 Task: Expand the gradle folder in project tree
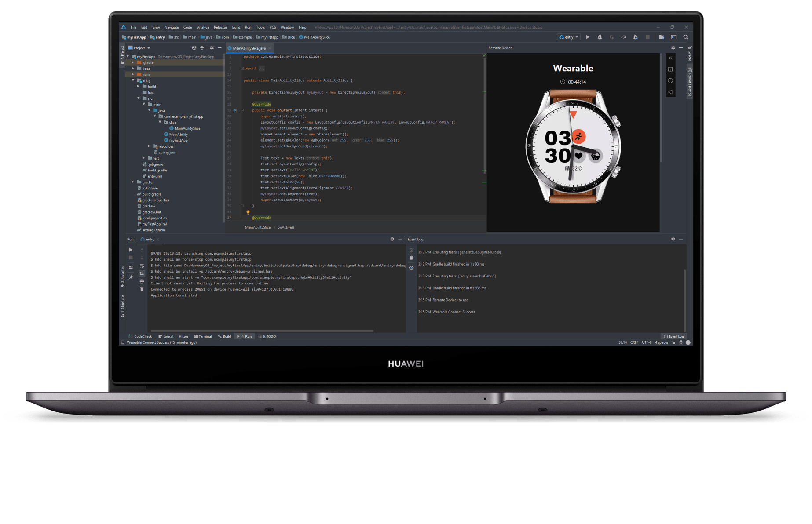pyautogui.click(x=133, y=182)
